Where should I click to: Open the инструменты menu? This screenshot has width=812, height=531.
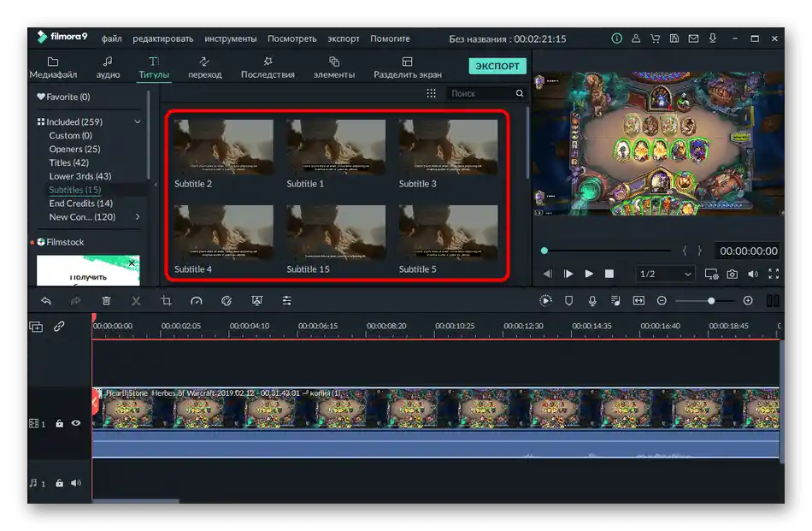[x=230, y=38]
